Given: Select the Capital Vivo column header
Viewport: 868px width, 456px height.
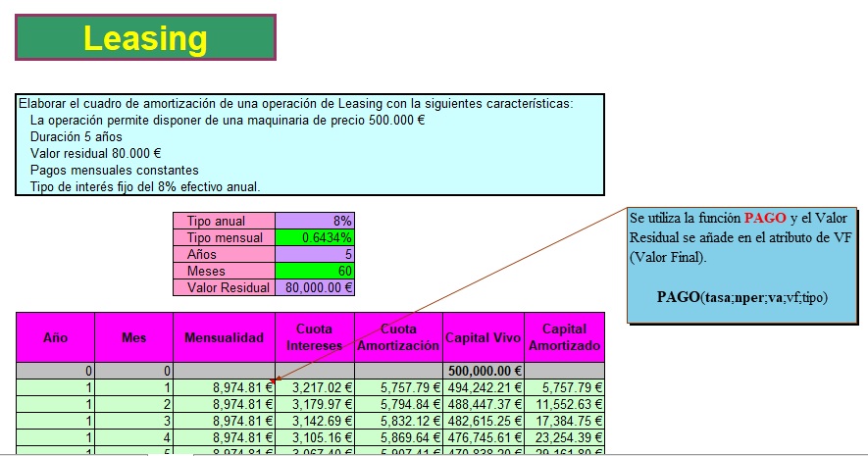Looking at the screenshot, I should click(x=484, y=337).
